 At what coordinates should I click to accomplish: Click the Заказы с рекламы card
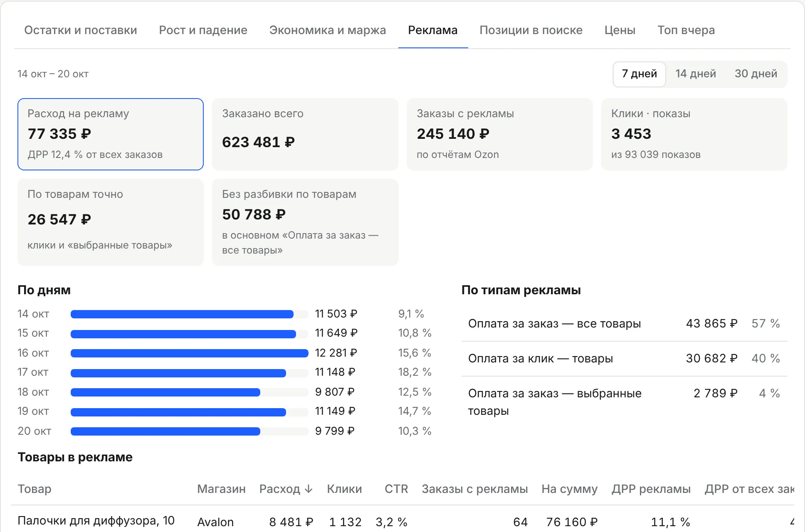point(500,134)
